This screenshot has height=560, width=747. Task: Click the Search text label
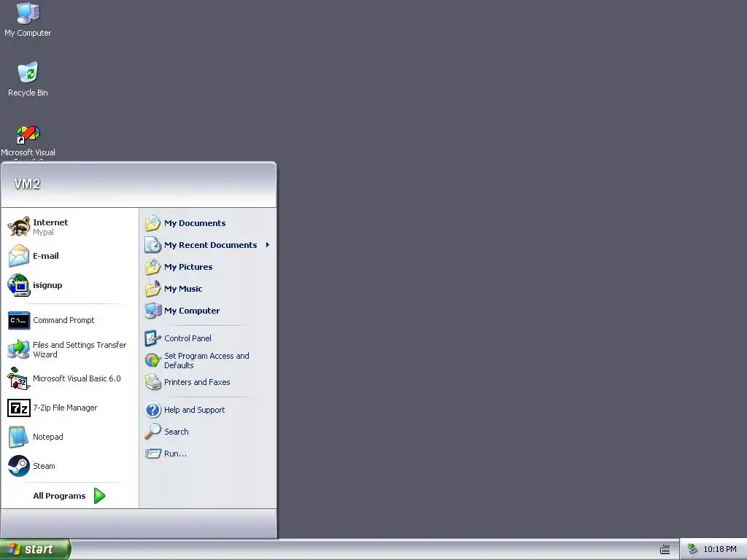[177, 432]
